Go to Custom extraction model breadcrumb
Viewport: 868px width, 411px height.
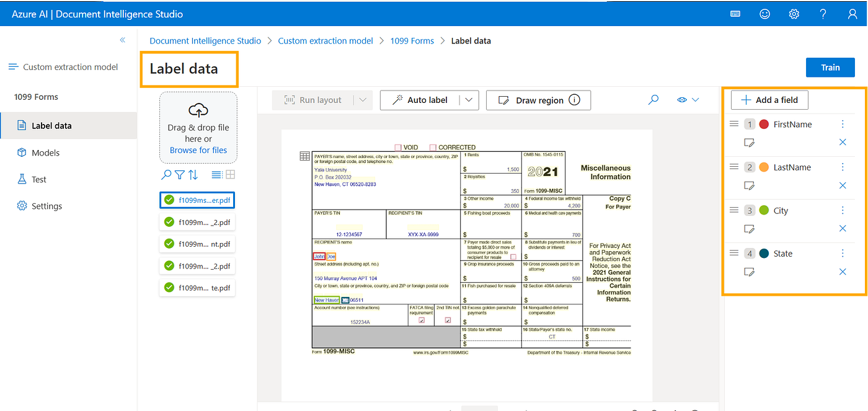325,40
